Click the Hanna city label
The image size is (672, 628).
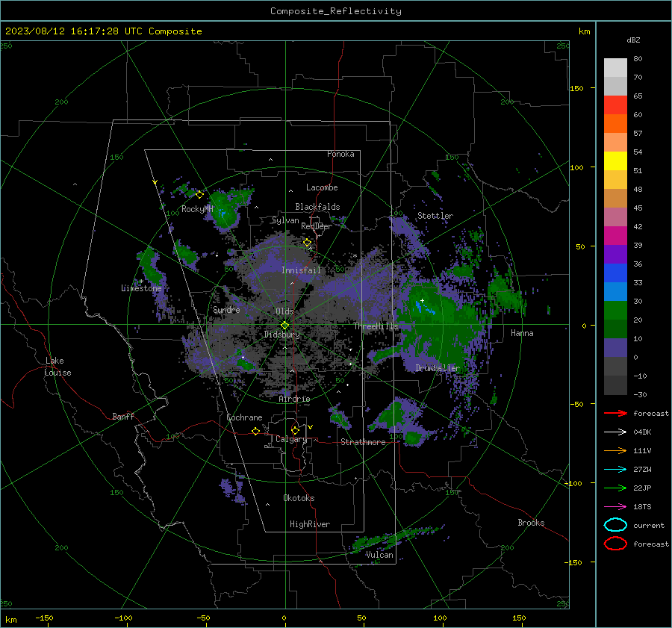(x=522, y=333)
